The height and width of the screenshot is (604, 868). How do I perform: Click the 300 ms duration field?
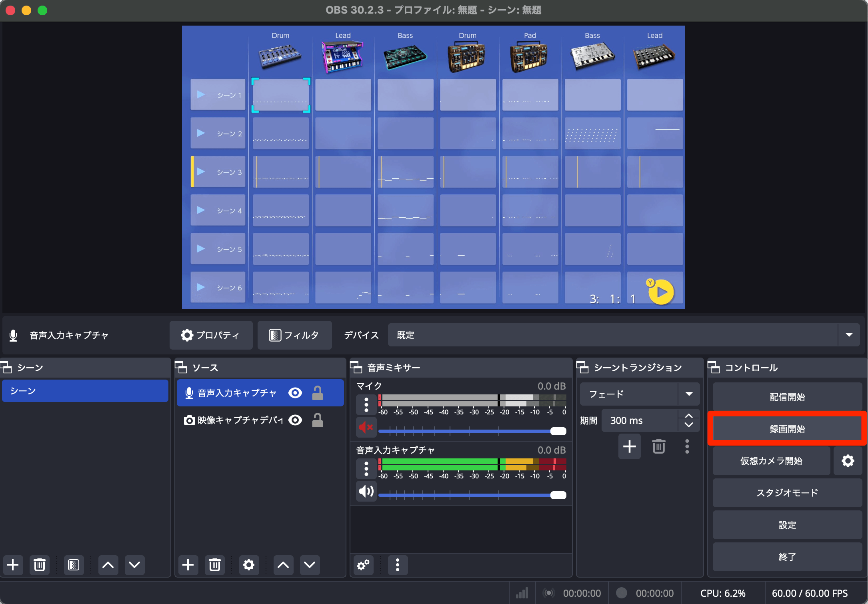pos(639,420)
